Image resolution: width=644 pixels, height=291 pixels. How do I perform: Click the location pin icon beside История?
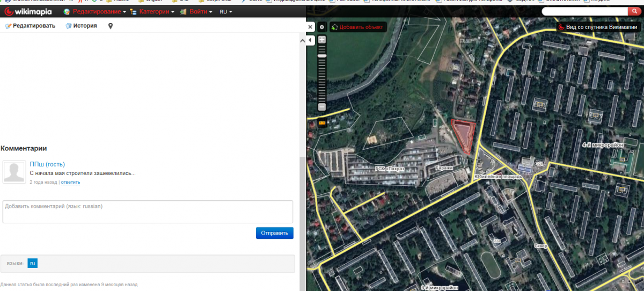[x=111, y=26]
